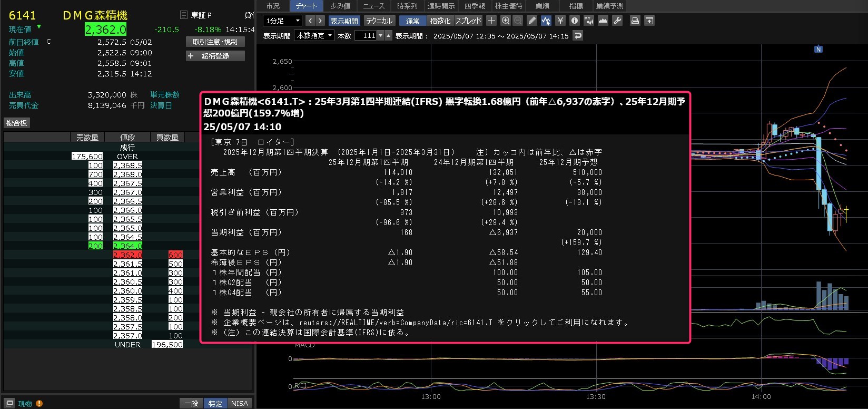The image size is (868, 409).
Task: Open the MY chart settings icon
Action: point(589,21)
